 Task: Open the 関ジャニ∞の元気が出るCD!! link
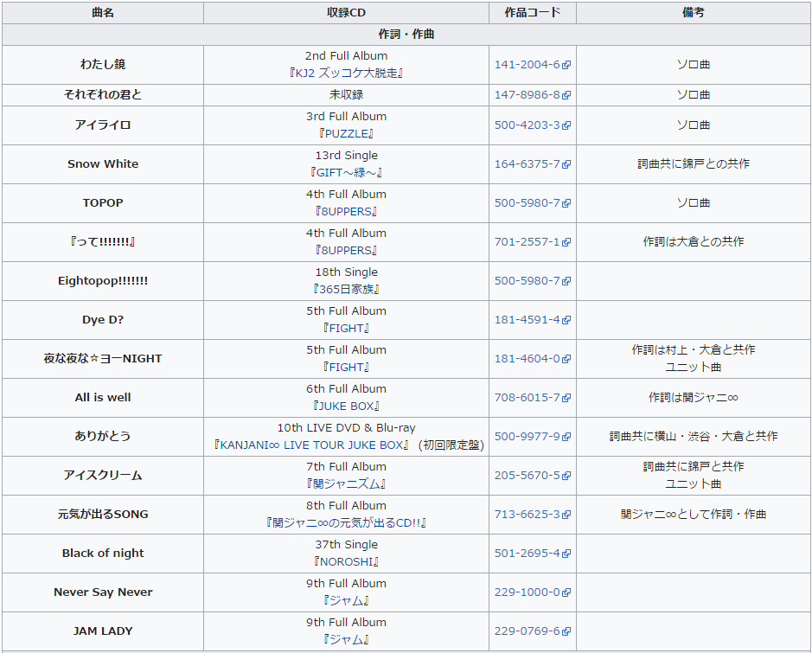(x=346, y=522)
